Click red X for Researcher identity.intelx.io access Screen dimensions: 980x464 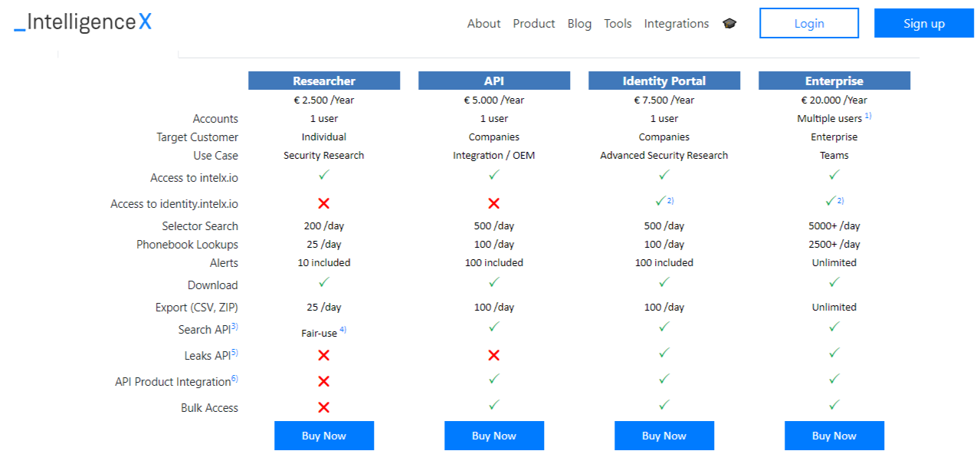(x=324, y=203)
